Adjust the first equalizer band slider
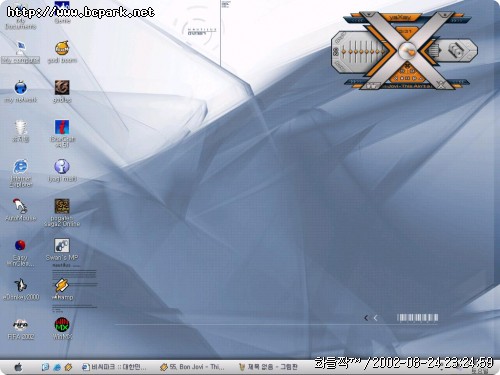500x375 pixels. 350,52
